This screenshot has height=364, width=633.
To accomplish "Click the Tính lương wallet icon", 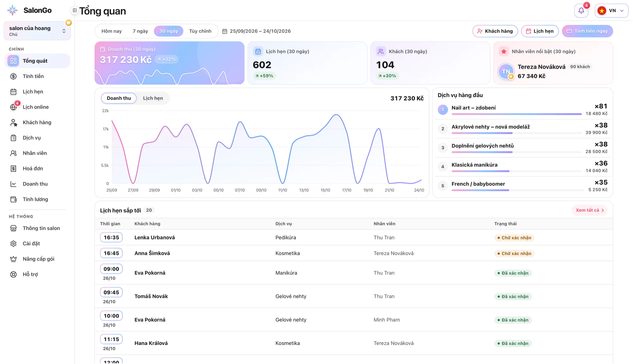I will (13, 199).
